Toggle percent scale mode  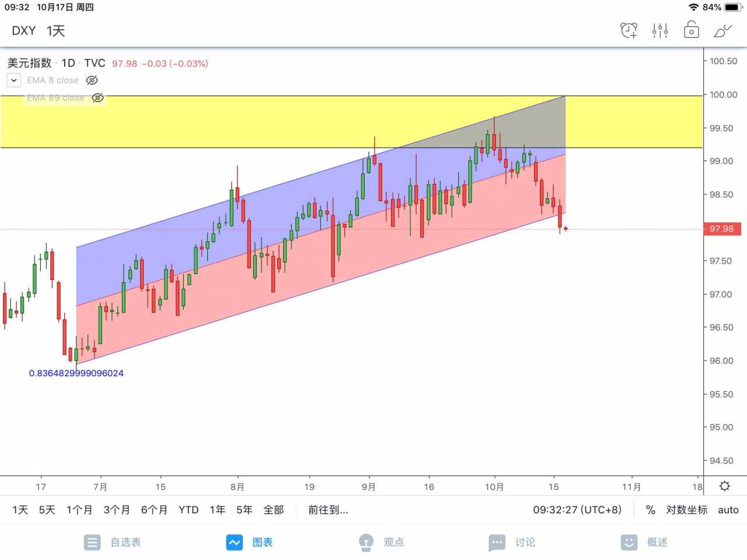point(651,510)
